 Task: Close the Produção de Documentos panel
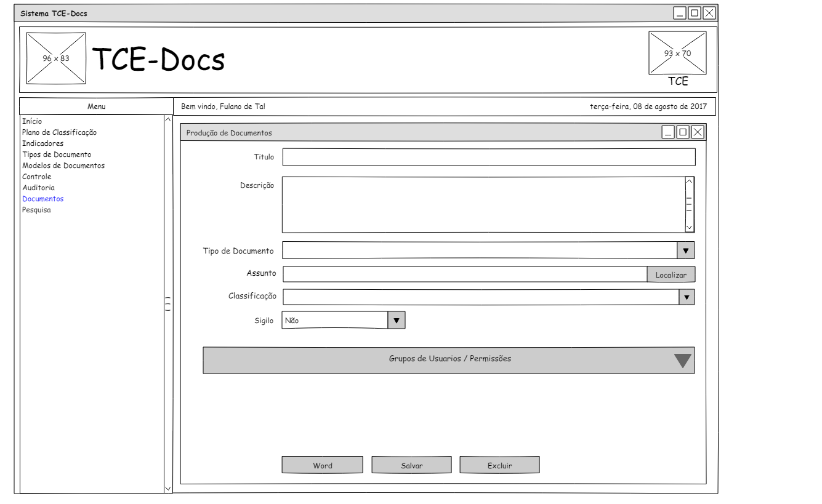point(698,132)
